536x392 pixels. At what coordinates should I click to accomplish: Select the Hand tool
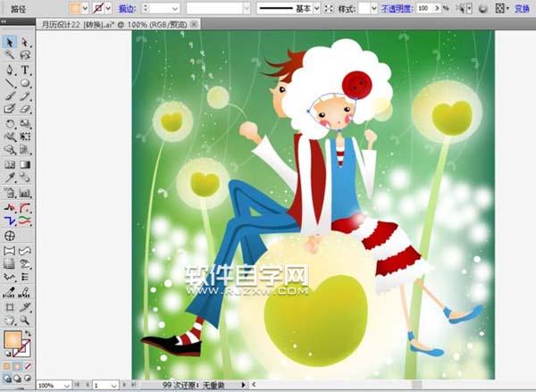pyautogui.click(x=10, y=321)
